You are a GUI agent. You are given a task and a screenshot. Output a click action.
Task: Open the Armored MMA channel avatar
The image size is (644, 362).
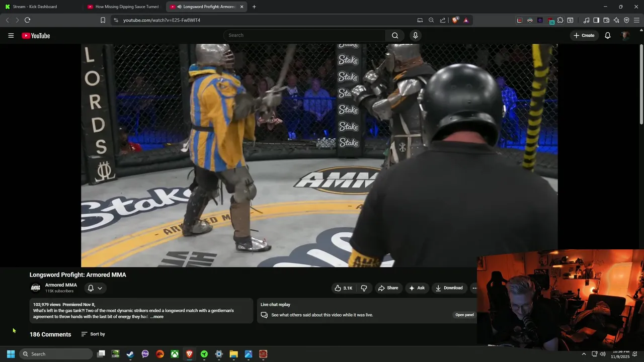(x=35, y=288)
